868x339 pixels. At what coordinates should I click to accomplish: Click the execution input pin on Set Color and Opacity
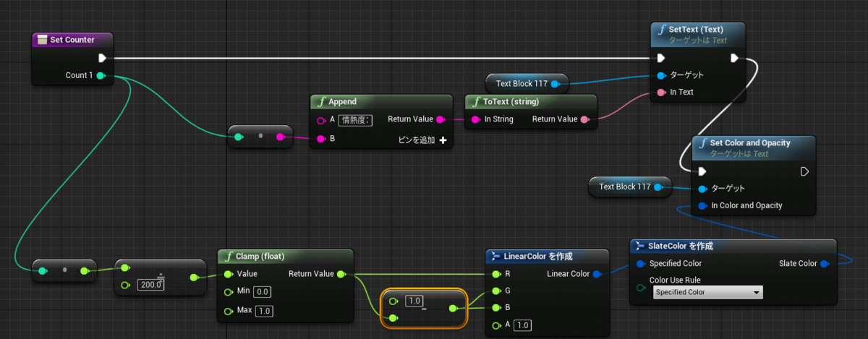702,171
